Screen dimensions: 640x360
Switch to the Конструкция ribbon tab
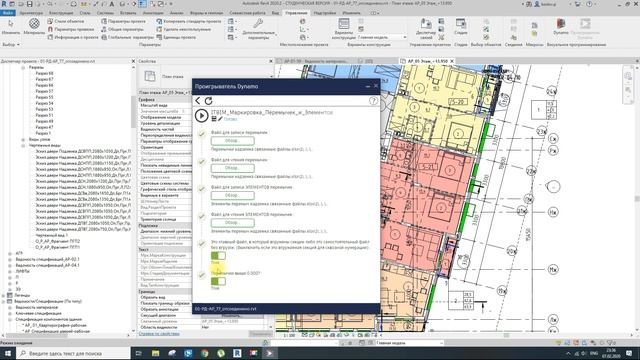[x=61, y=13]
